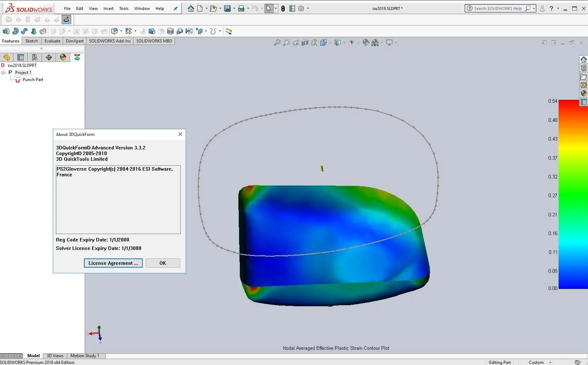Open the Edit Appearance tool
The image size is (588, 365).
point(366,42)
